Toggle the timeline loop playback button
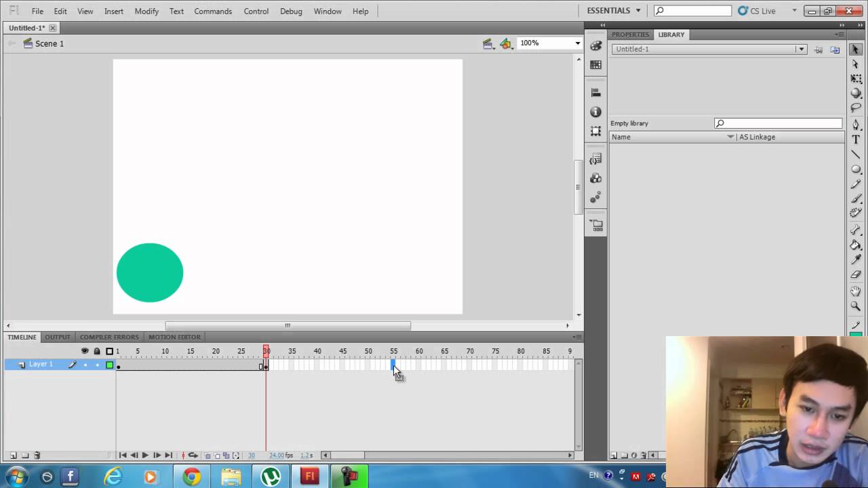 pos(193,455)
